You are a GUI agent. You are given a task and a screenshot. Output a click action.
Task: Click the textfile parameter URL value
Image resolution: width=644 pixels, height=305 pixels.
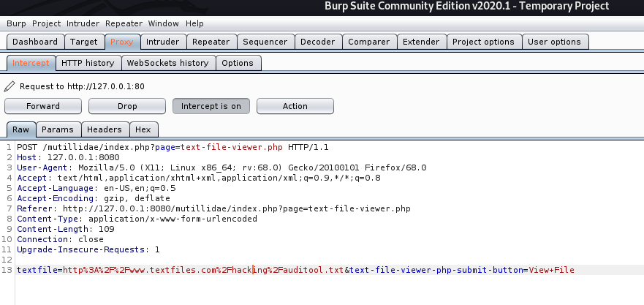203,270
